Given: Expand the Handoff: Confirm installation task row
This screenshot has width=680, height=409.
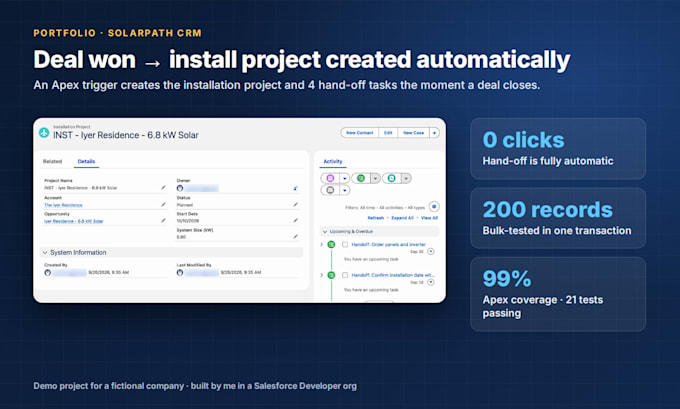Looking at the screenshot, I should coord(321,275).
